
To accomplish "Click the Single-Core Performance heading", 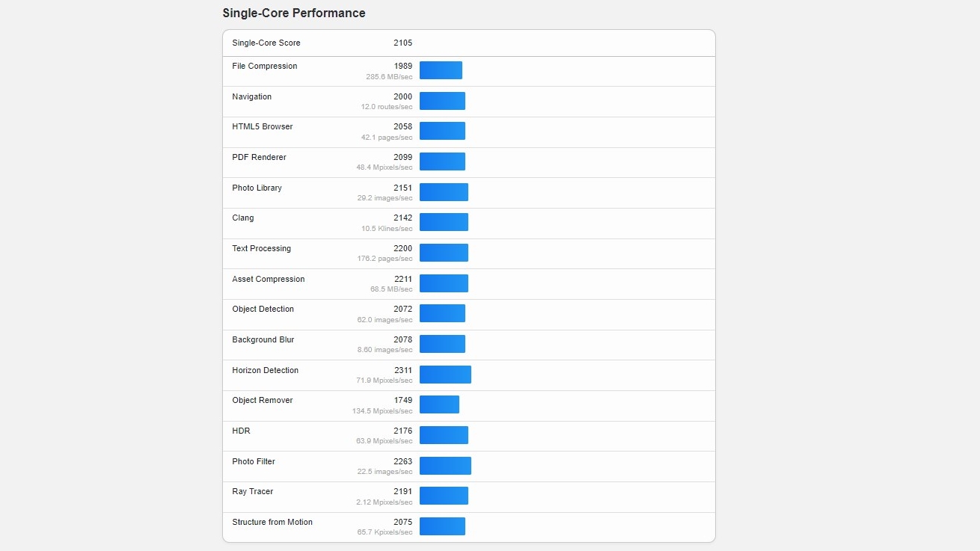I will 294,13.
